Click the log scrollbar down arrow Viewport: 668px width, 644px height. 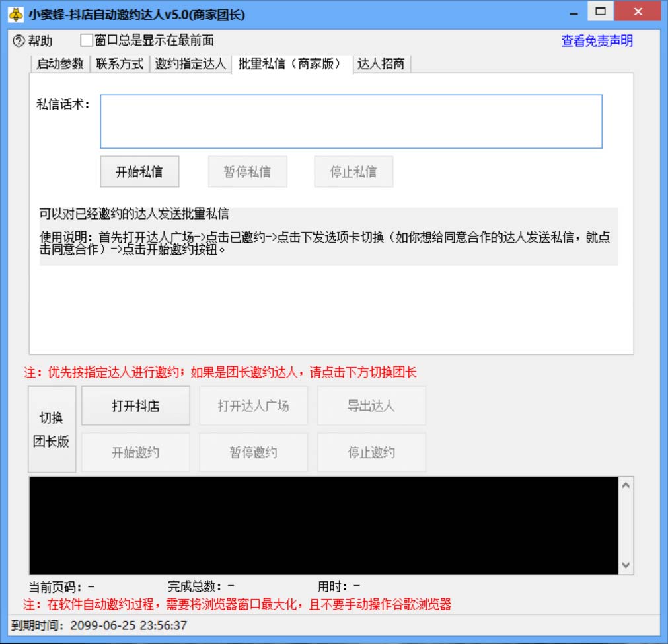(x=625, y=565)
